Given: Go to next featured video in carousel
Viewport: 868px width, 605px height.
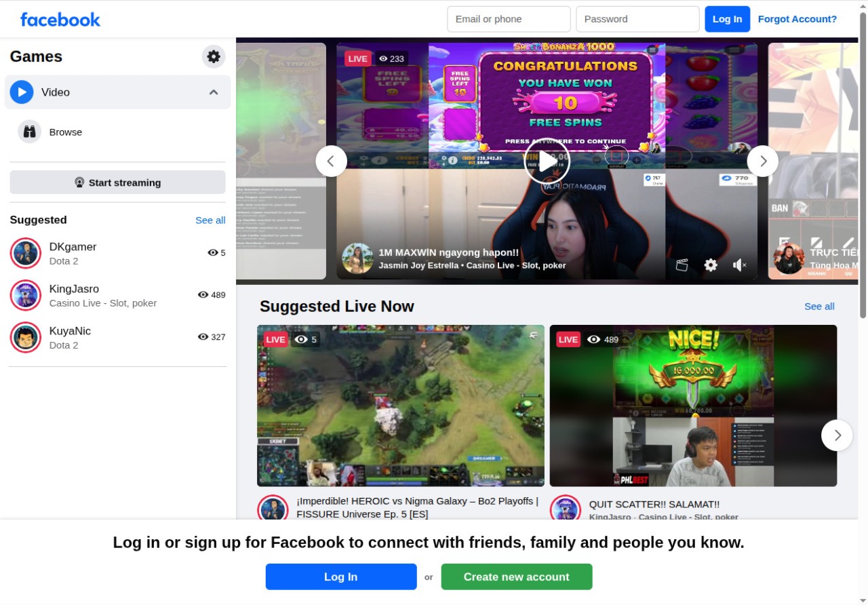Looking at the screenshot, I should (763, 161).
